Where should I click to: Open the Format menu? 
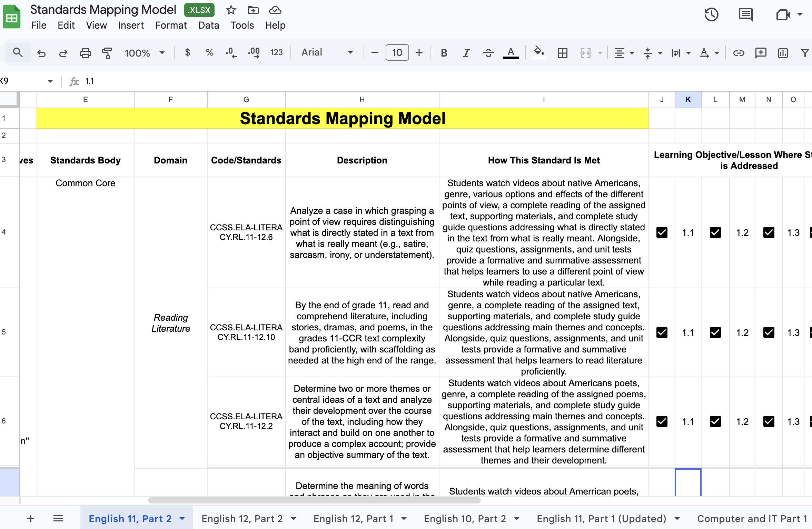pyautogui.click(x=171, y=25)
